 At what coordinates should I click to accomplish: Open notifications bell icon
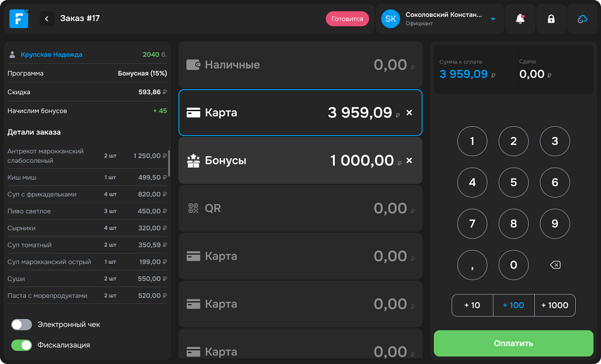coord(520,19)
